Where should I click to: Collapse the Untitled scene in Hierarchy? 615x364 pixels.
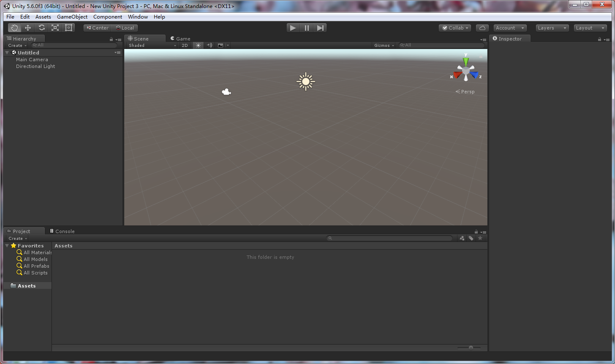[x=7, y=52]
